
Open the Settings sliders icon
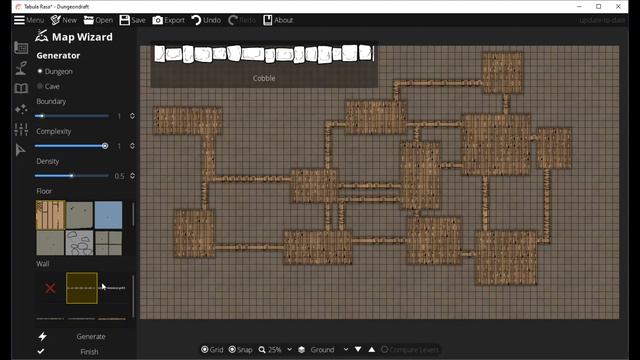[21, 129]
